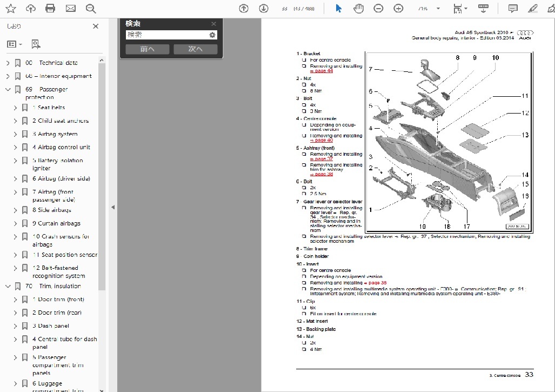Open the Technical data bookmark
The image size is (555, 392).
52,63
